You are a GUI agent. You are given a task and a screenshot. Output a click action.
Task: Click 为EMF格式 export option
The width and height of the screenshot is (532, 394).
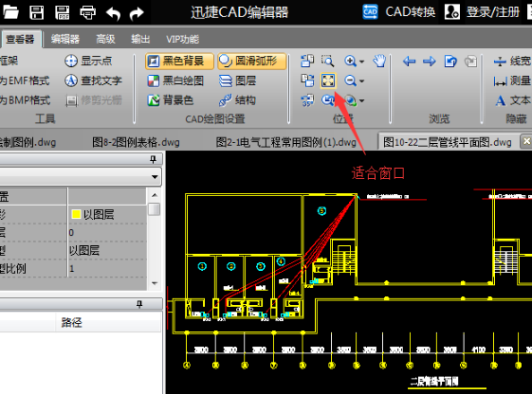pyautogui.click(x=25, y=81)
